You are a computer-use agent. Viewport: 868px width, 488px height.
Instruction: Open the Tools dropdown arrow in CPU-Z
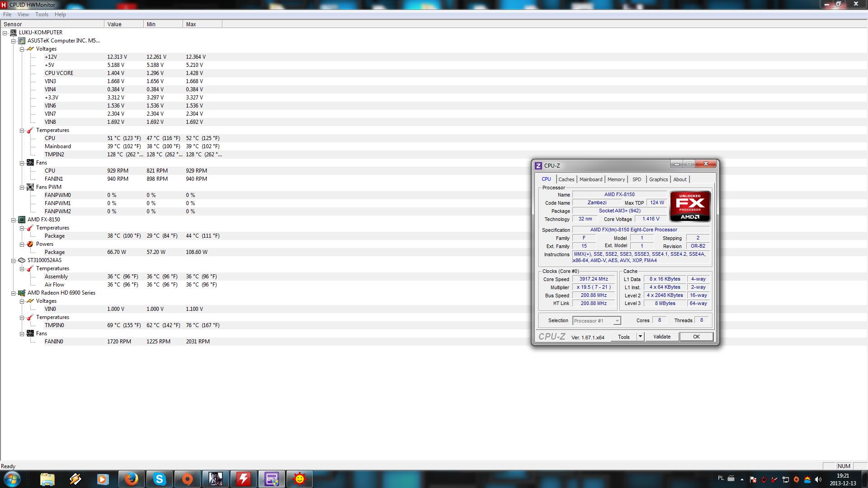click(640, 337)
